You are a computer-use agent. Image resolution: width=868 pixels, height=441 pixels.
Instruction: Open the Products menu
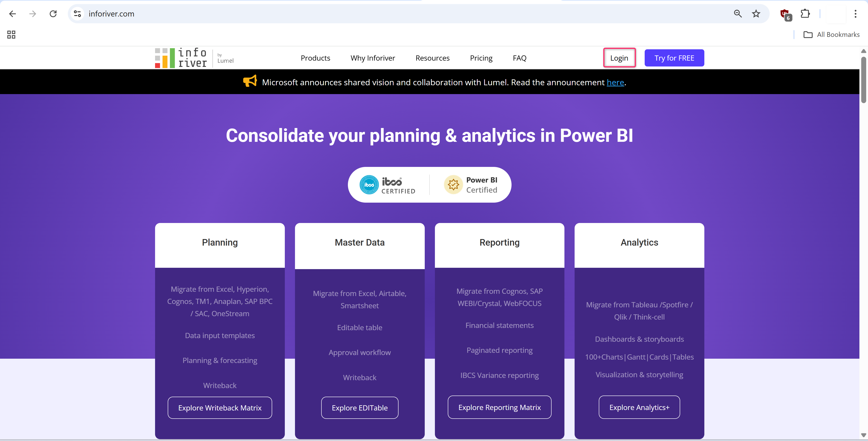315,58
